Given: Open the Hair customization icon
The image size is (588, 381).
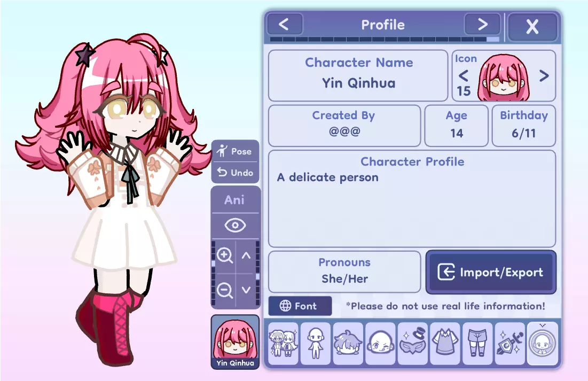Looking at the screenshot, I should click(348, 344).
